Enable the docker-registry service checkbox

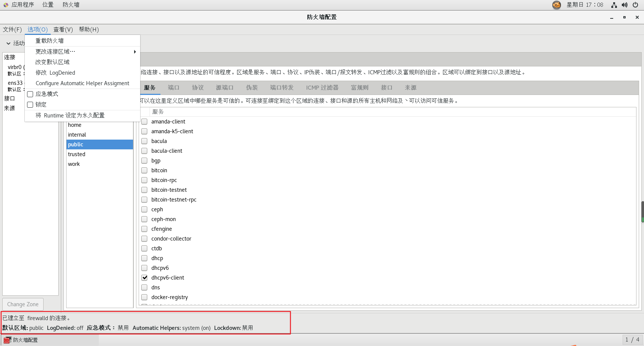[x=144, y=297]
